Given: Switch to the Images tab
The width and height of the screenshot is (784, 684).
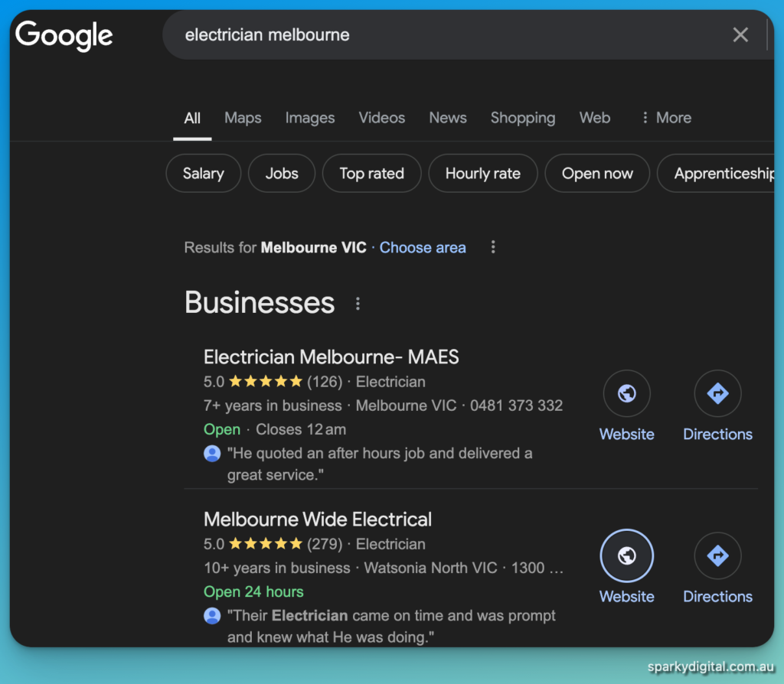Looking at the screenshot, I should coord(310,118).
